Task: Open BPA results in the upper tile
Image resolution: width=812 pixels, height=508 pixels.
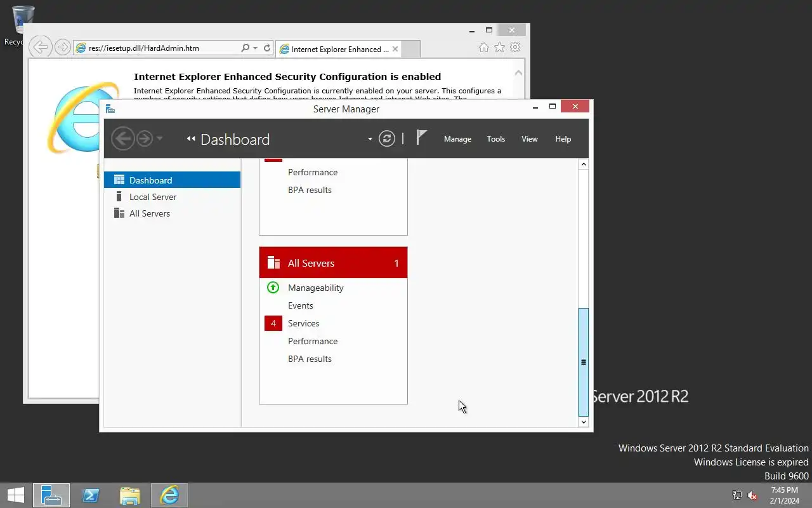Action: 310,190
